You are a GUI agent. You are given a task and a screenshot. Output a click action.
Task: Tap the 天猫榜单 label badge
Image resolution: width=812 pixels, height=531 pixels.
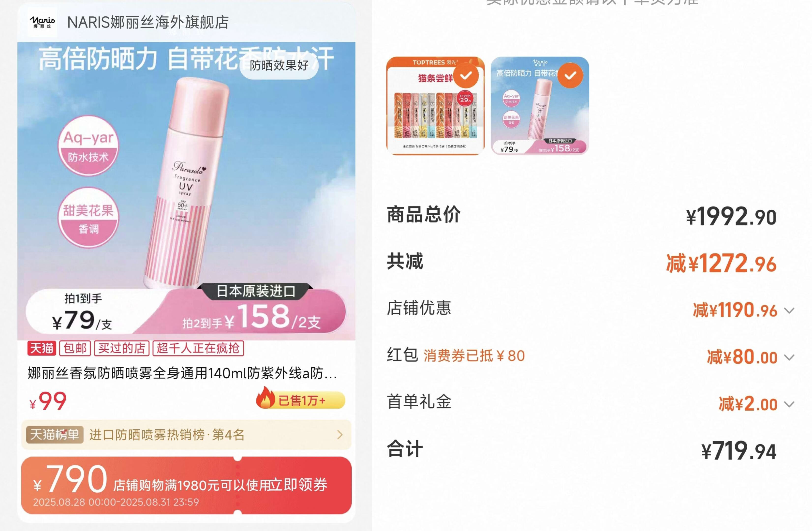(55, 435)
